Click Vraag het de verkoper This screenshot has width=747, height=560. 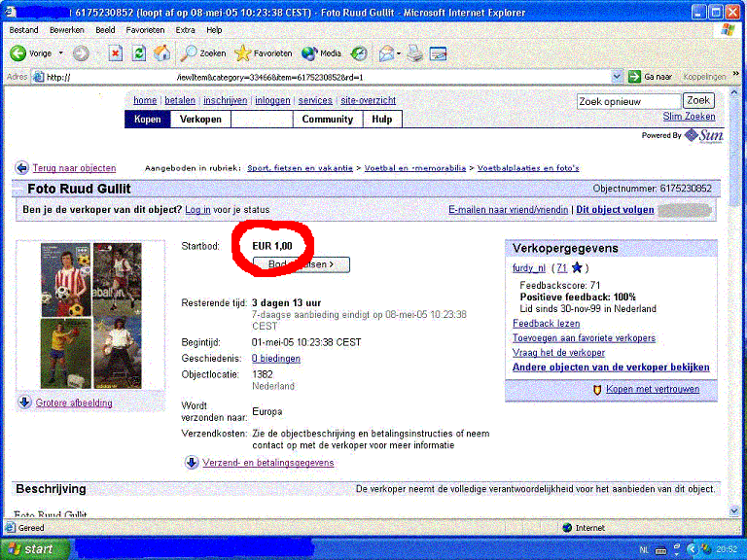(x=558, y=353)
